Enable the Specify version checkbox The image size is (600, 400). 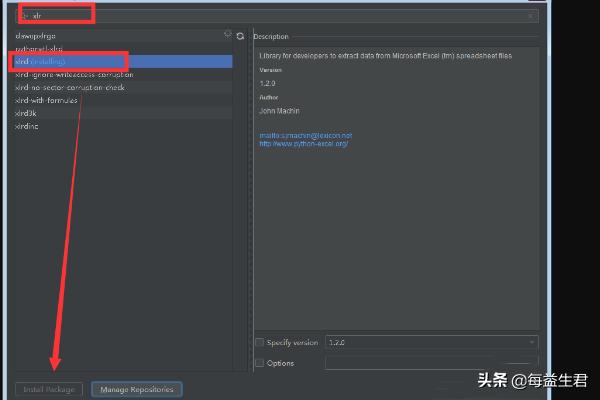tap(260, 343)
